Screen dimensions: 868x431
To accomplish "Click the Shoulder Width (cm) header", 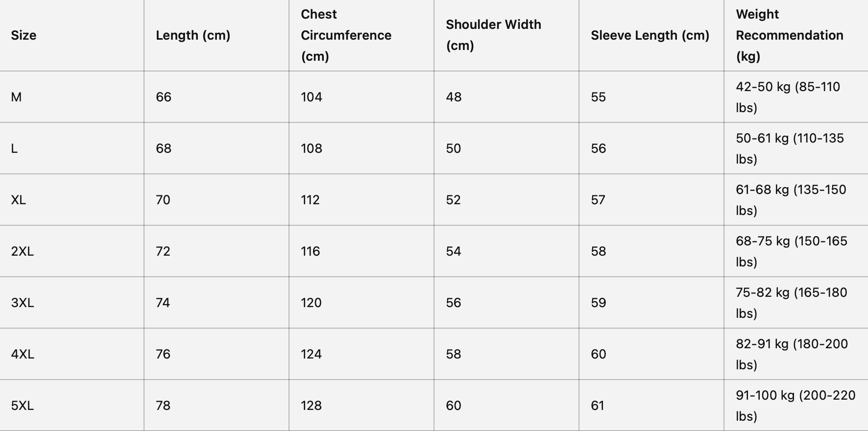I will pyautogui.click(x=493, y=35).
